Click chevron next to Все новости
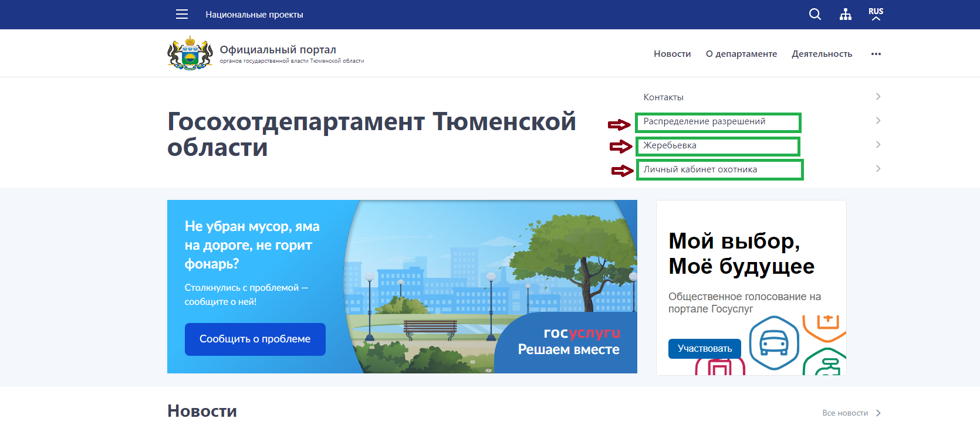This screenshot has height=425, width=980. click(878, 413)
